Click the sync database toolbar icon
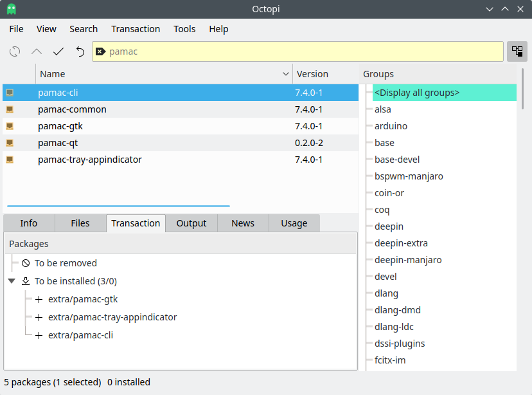Viewport: 532px width, 395px height. click(x=15, y=51)
